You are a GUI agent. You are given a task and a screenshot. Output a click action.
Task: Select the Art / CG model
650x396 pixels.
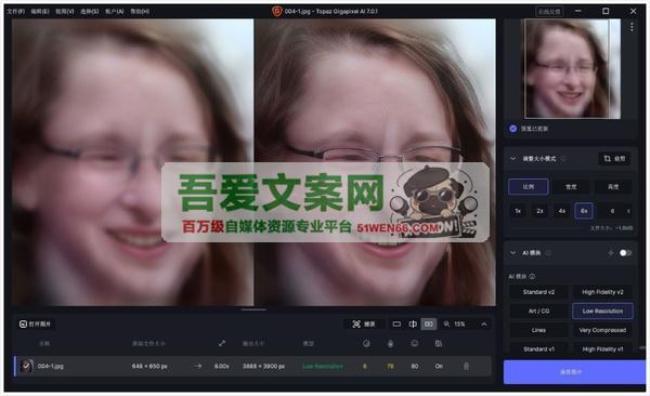[x=538, y=311]
